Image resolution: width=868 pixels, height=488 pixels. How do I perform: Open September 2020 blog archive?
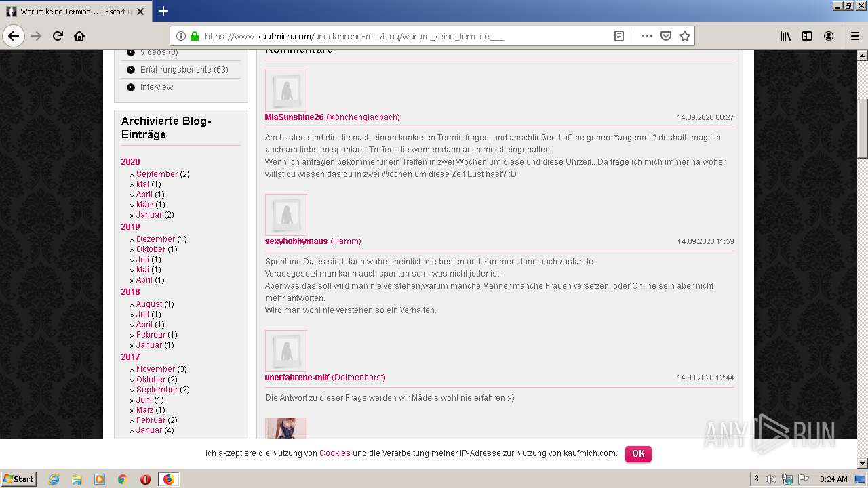157,174
